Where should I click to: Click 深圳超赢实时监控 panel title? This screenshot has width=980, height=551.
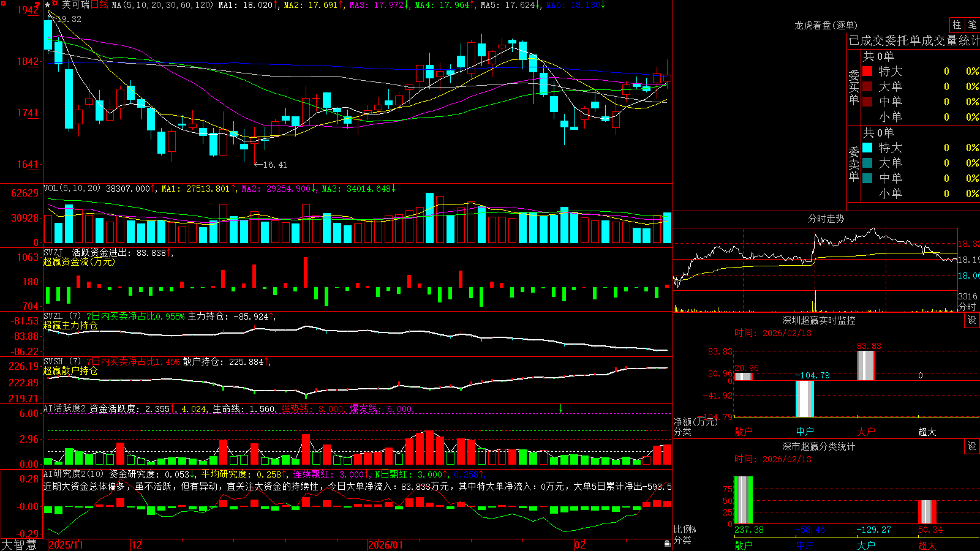pyautogui.click(x=819, y=320)
